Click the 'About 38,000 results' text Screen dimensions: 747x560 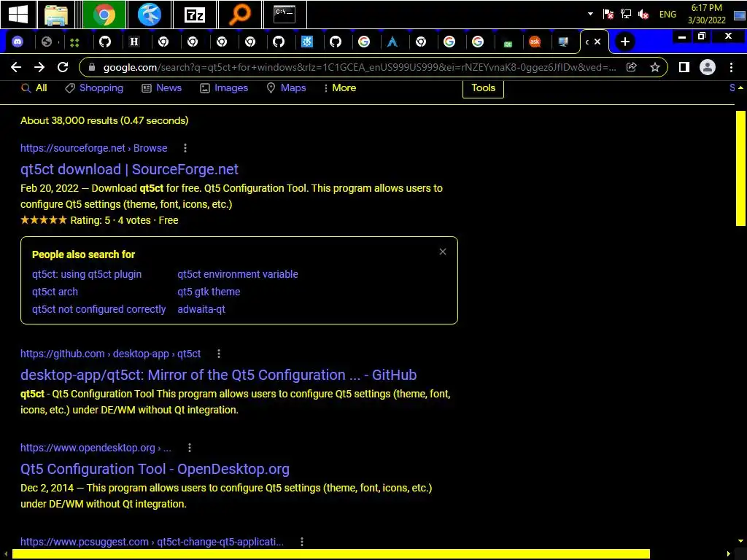click(x=104, y=120)
